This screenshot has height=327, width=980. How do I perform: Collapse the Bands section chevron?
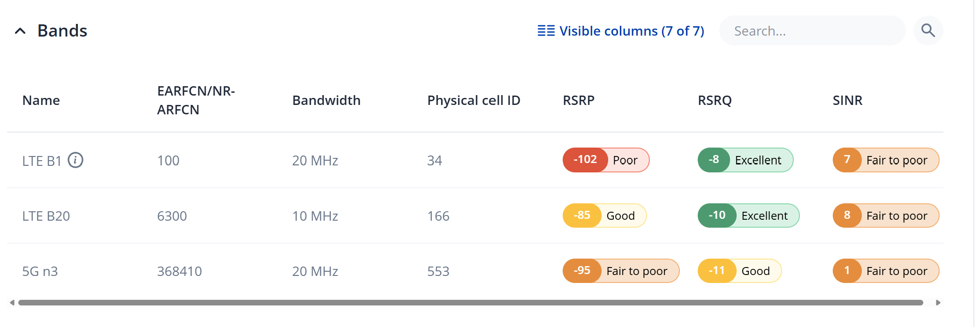[x=20, y=31]
